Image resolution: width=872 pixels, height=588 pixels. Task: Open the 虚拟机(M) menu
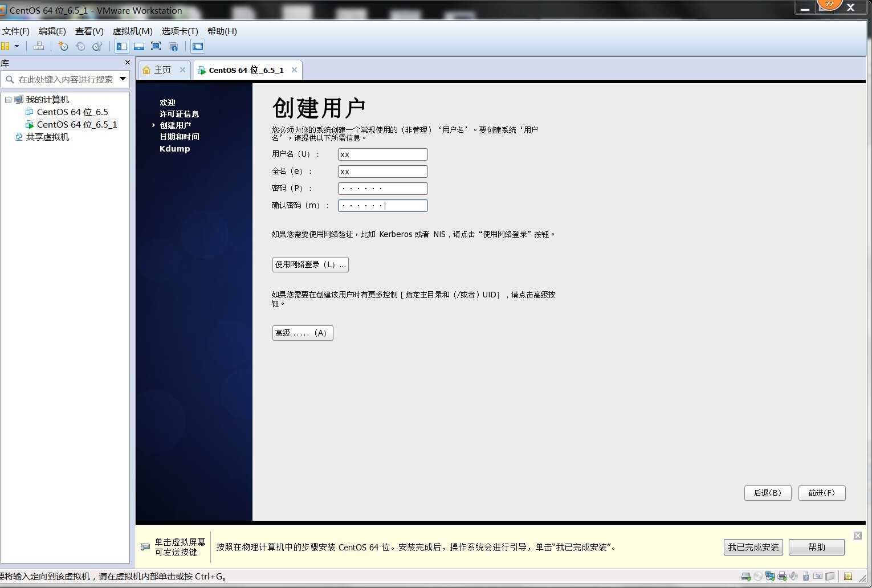tap(132, 31)
